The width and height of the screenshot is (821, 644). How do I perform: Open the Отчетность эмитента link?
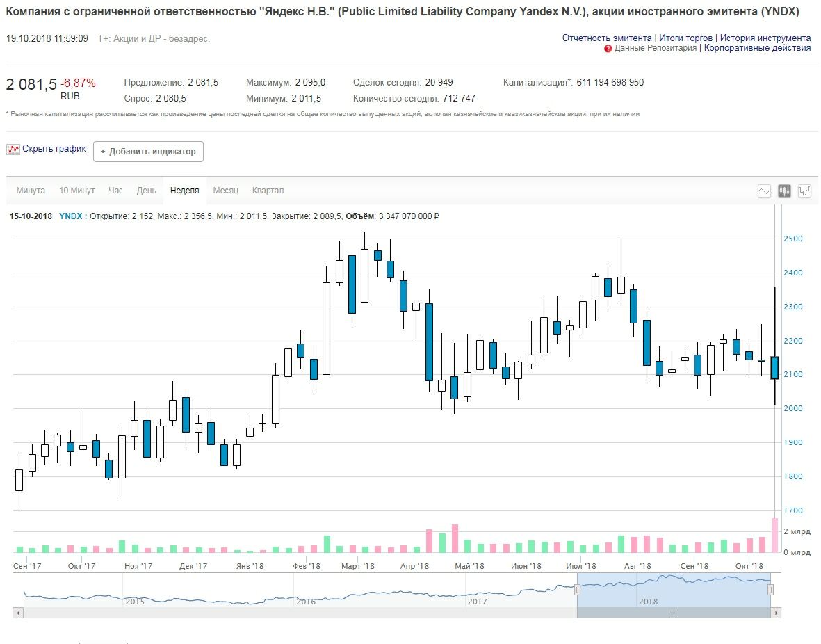click(x=607, y=38)
